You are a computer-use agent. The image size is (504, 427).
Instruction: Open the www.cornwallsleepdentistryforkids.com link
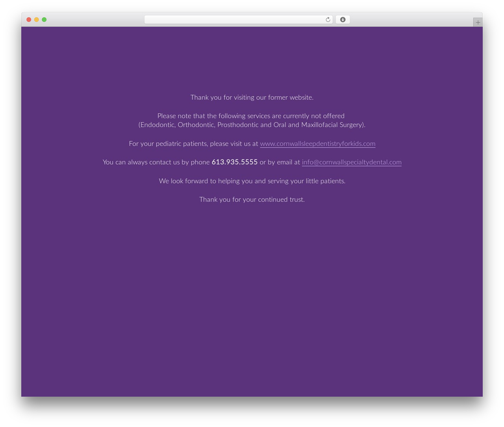click(318, 144)
